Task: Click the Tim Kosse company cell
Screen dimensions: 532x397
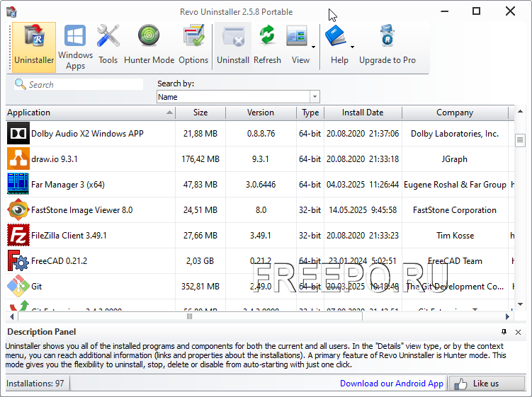Action: point(455,235)
